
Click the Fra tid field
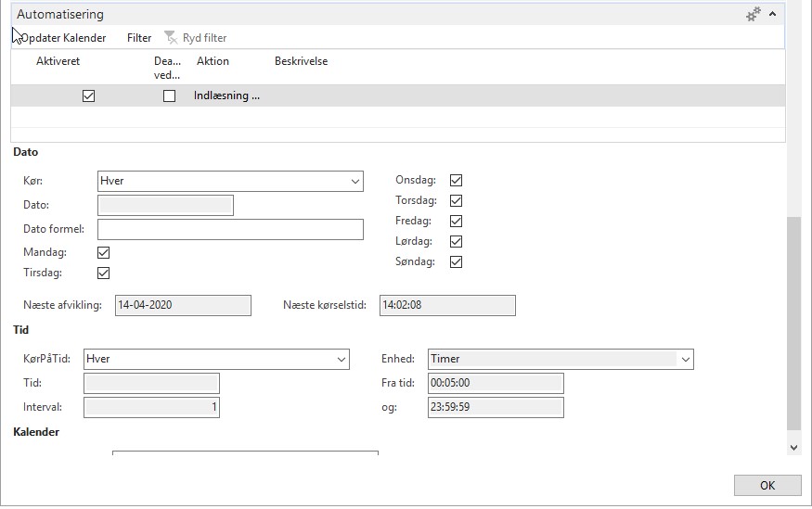[495, 383]
